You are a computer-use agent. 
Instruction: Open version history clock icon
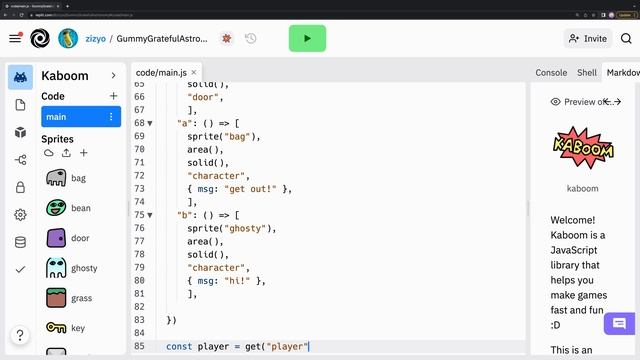pos(251,38)
